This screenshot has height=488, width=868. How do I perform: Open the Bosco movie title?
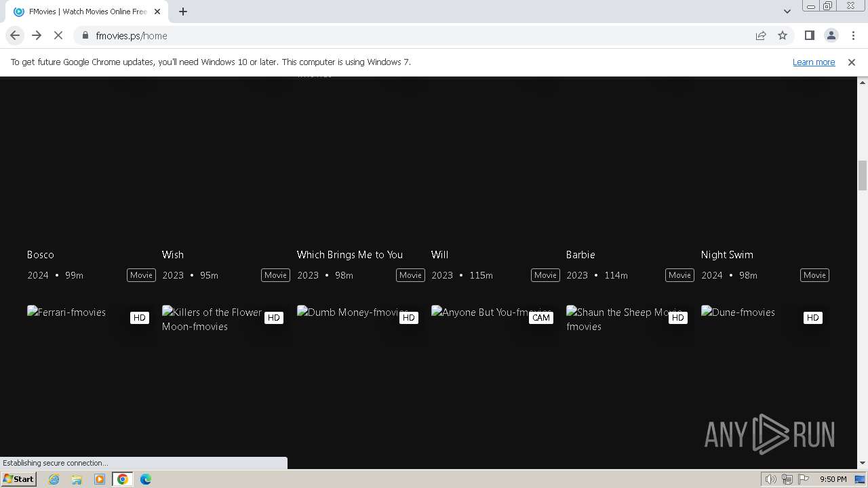click(x=41, y=255)
